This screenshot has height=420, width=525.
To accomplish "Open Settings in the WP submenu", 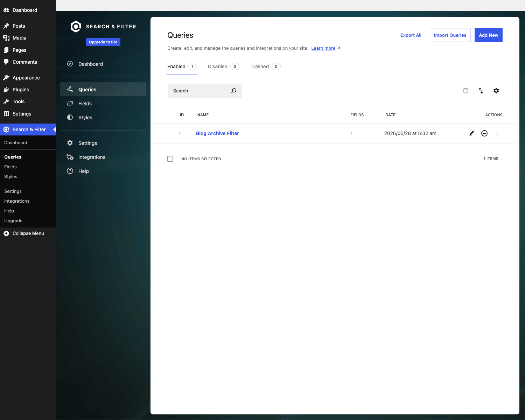I will coord(13,191).
